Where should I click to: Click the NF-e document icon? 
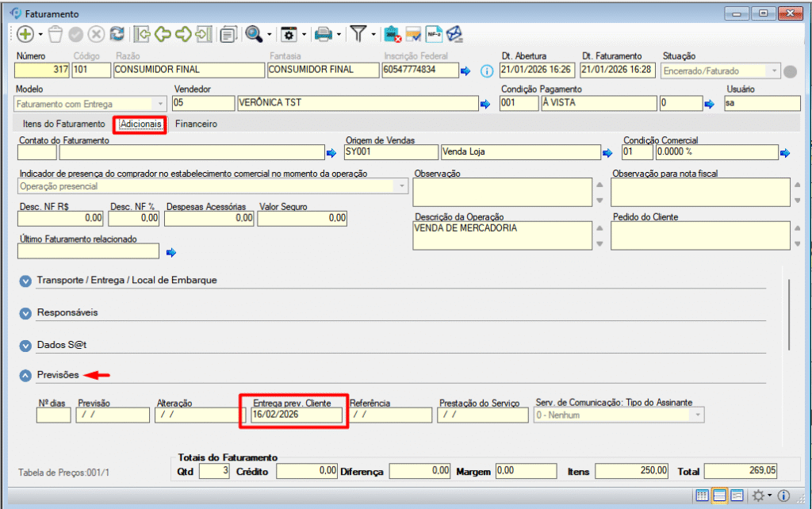click(x=434, y=34)
